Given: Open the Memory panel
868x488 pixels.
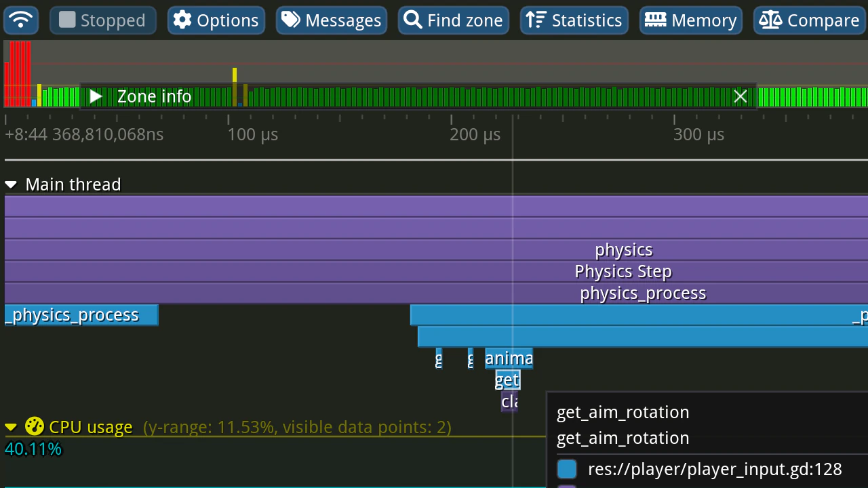Looking at the screenshot, I should [x=691, y=20].
